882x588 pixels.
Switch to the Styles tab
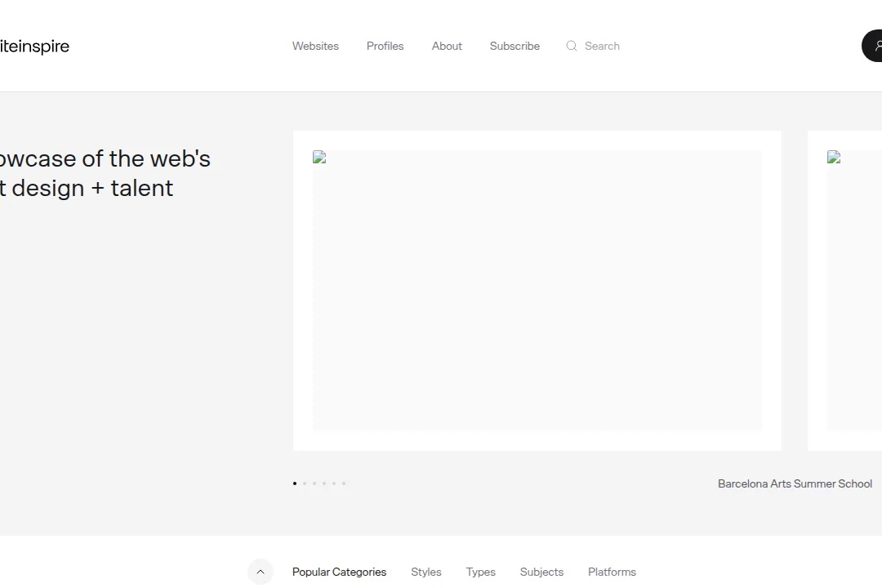point(425,572)
